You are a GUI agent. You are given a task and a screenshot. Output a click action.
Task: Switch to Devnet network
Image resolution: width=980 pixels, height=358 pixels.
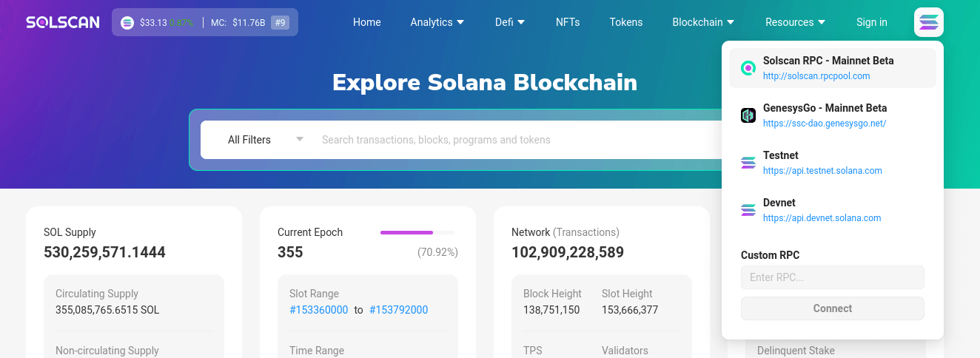pos(833,210)
